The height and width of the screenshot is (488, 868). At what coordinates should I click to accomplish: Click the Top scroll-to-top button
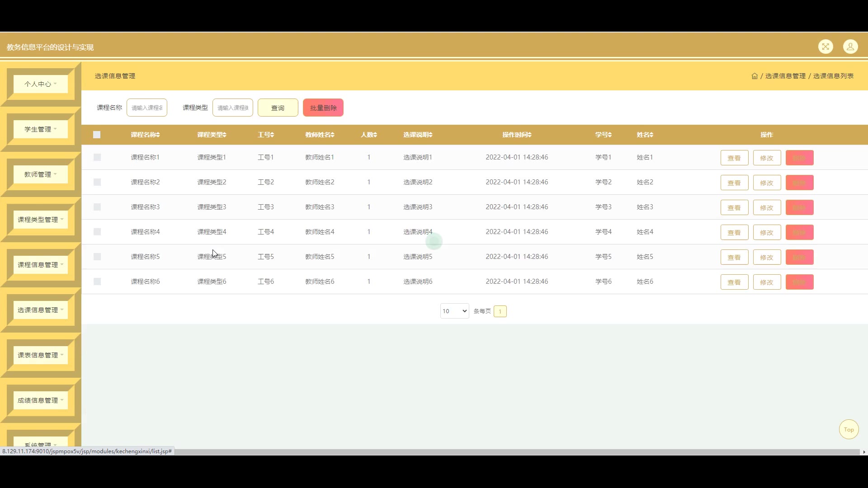point(849,429)
